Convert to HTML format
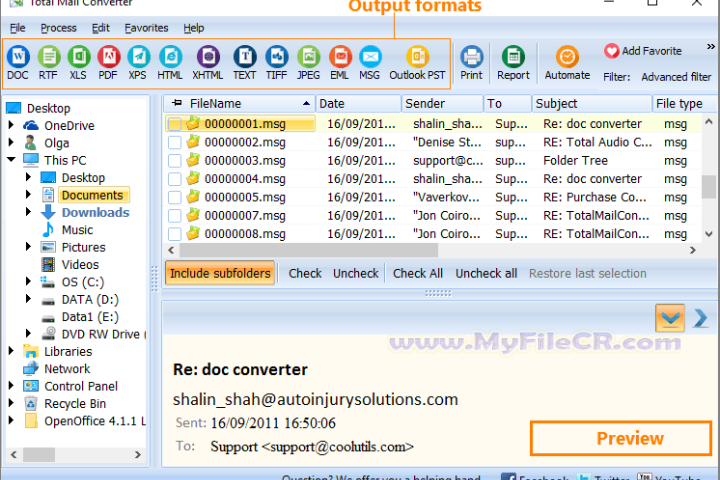The height and width of the screenshot is (480, 720). [x=170, y=63]
